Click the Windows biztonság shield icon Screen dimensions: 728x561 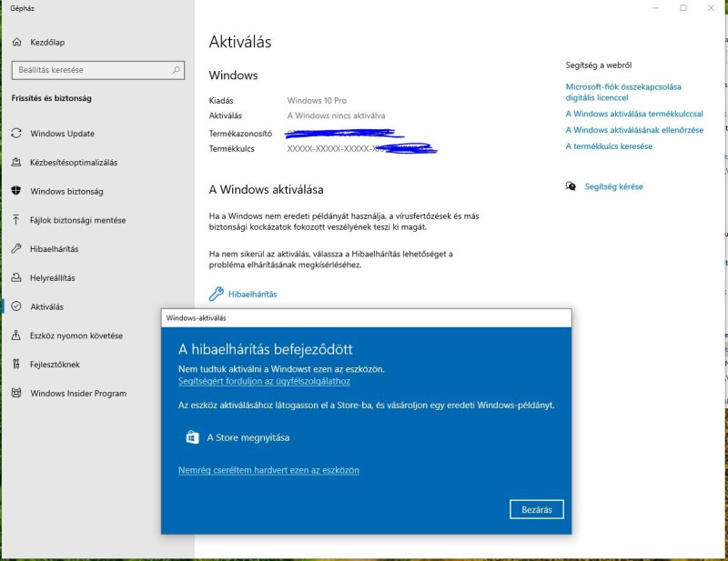(16, 191)
